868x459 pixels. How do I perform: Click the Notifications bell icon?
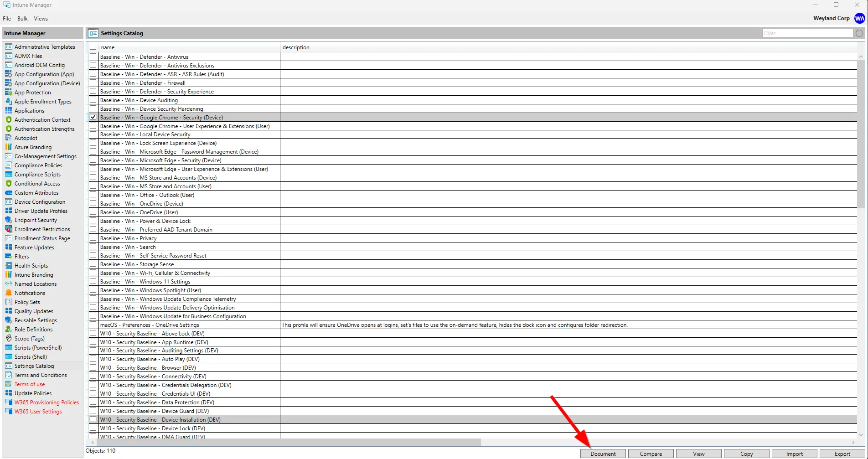8,293
